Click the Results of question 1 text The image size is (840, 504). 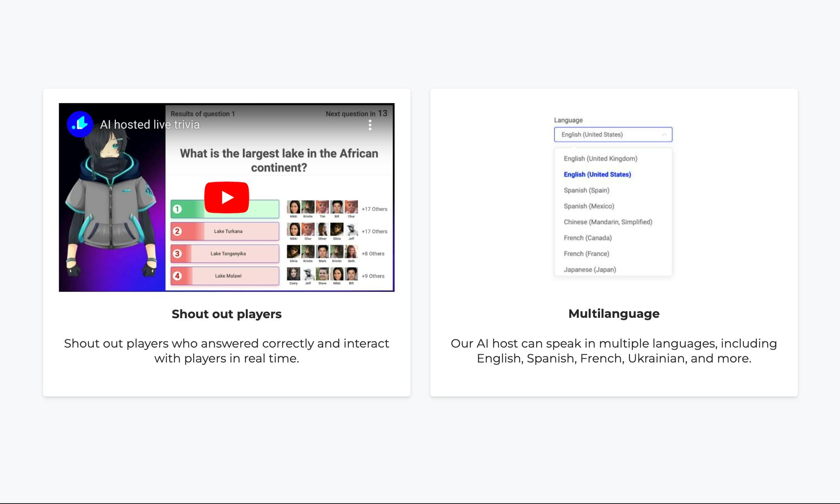(x=203, y=114)
